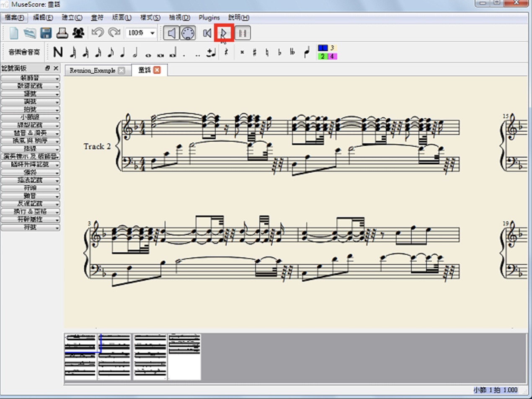The image size is (532, 399).
Task: Switch to voice 4 (magenta)
Action: (x=333, y=56)
